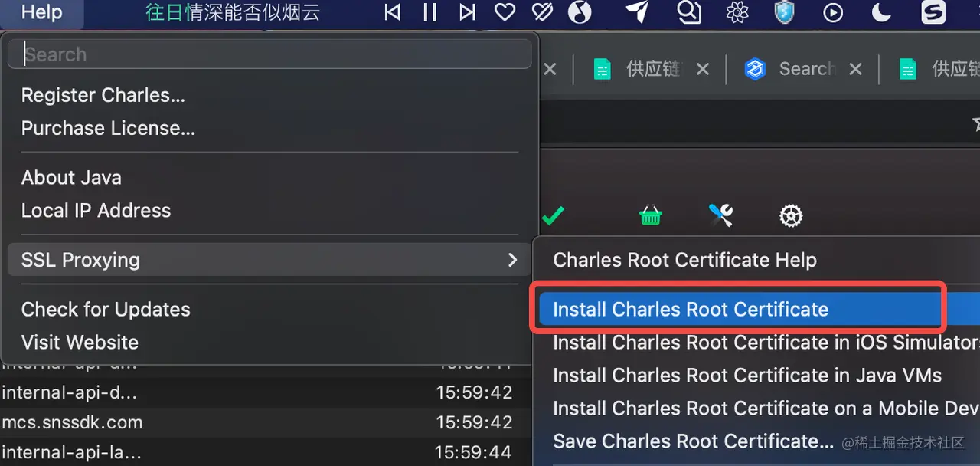Click the blue Search tab favicon
This screenshot has width=980, height=466.
click(756, 70)
